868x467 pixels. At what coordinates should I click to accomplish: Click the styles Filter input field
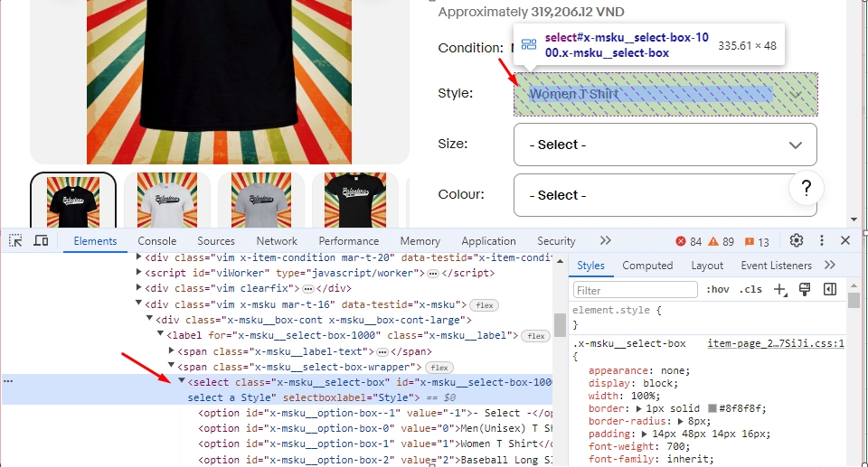pos(636,290)
